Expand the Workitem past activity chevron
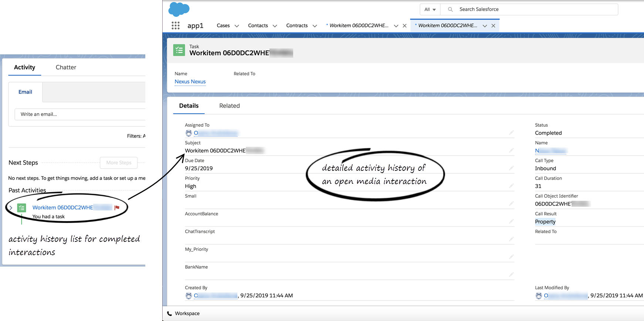644x321 pixels. click(x=11, y=208)
